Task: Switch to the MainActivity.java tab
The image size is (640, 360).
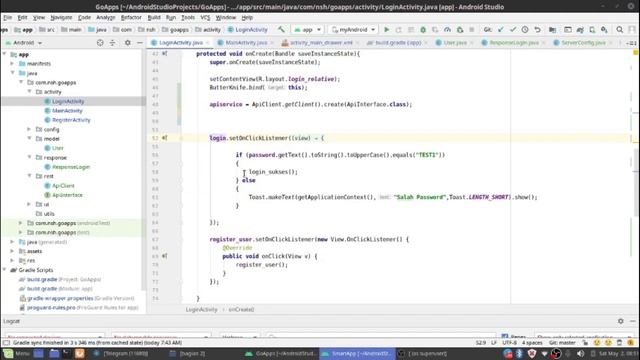Action: click(246, 42)
